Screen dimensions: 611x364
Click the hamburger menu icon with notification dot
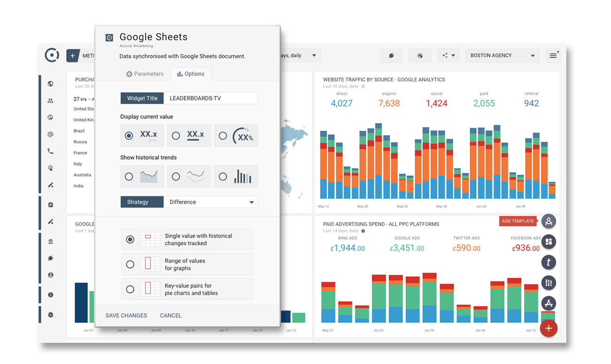[553, 55]
